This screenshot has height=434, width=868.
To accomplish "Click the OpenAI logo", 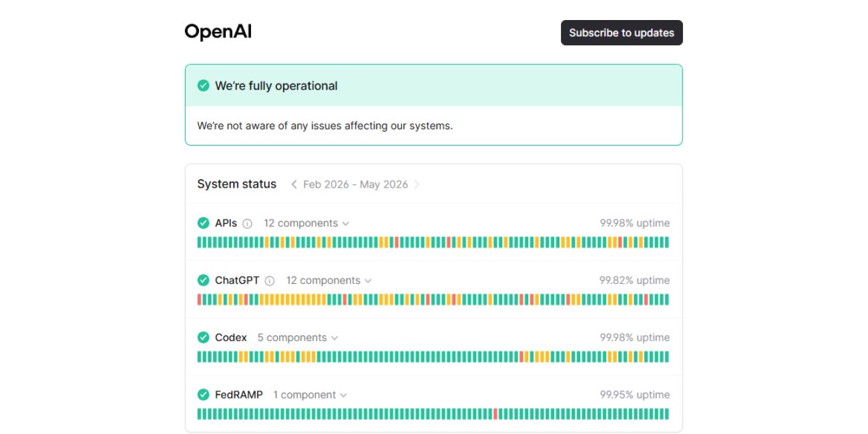I will (218, 32).
